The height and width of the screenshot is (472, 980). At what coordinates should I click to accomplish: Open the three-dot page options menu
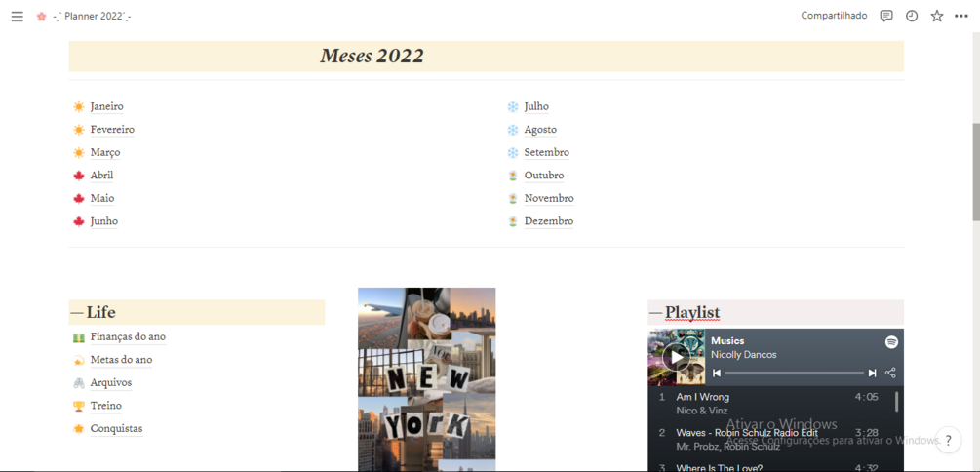[961, 17]
